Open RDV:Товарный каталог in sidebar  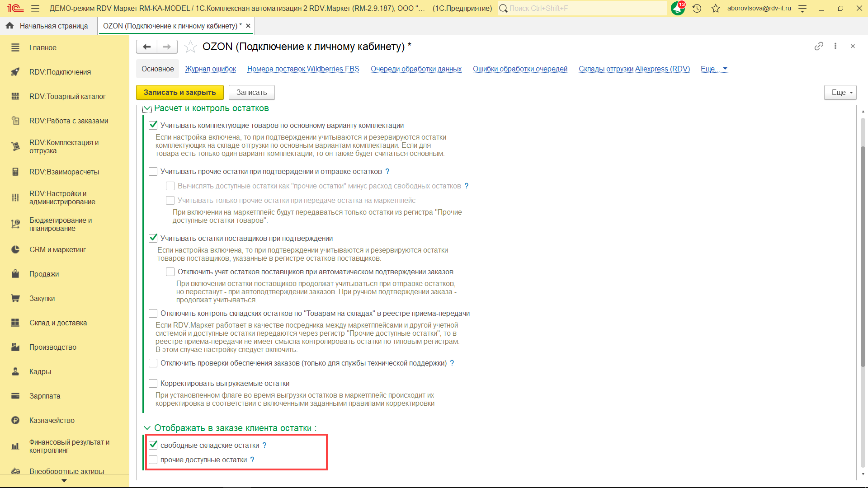click(67, 96)
